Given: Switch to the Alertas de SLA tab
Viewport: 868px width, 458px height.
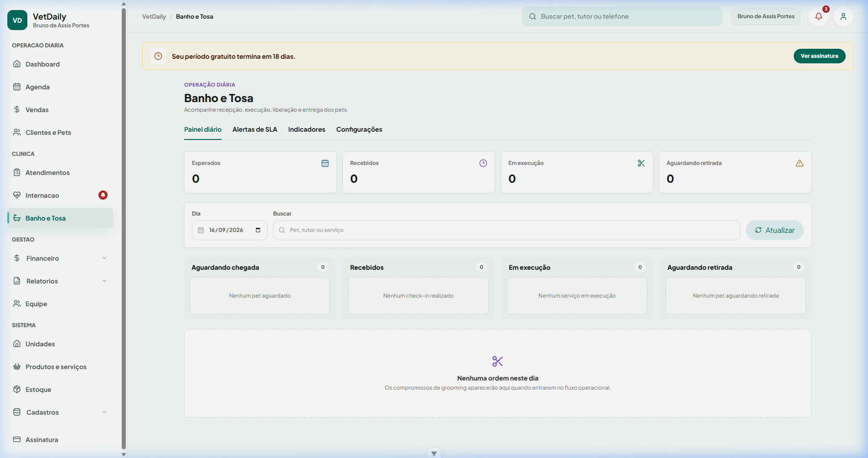Looking at the screenshot, I should coord(255,129).
